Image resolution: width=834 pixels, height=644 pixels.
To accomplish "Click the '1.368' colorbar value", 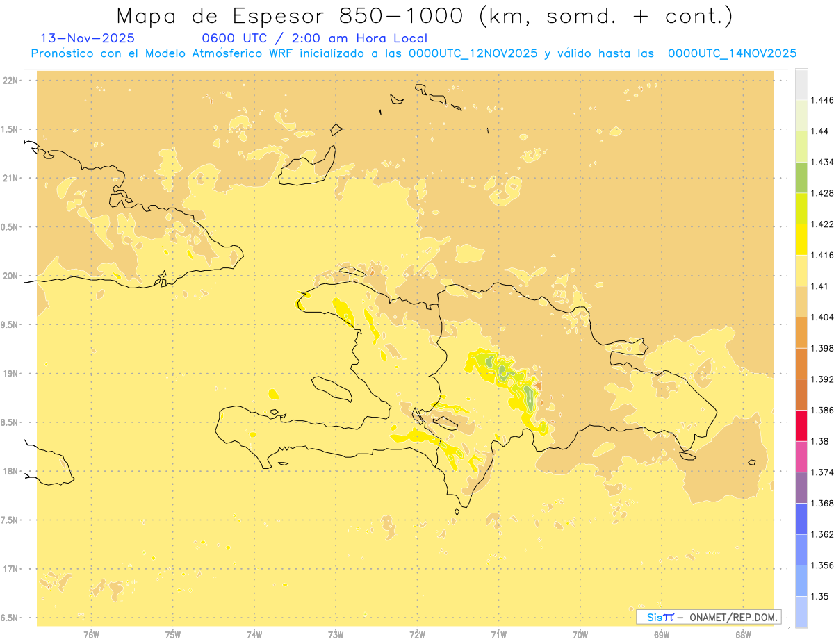I will point(822,503).
